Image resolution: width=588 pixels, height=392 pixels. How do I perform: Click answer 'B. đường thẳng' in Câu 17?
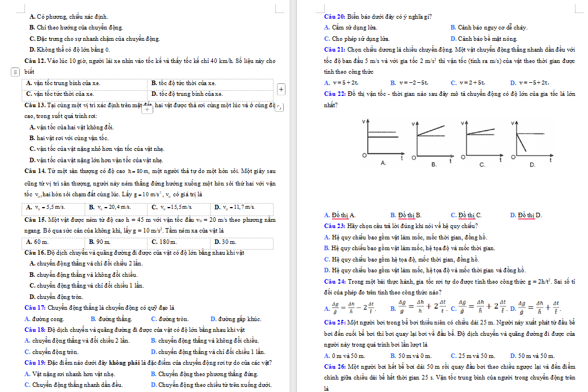coord(111,319)
